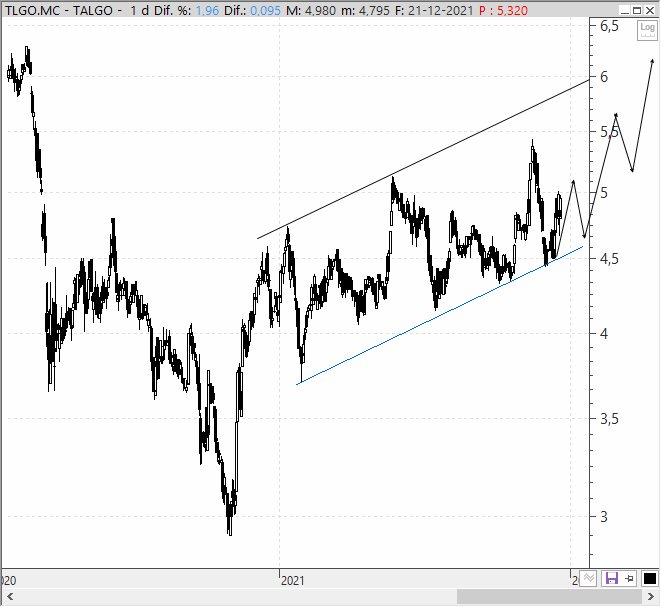
Task: Click the 2021 time axis label
Action: (293, 581)
